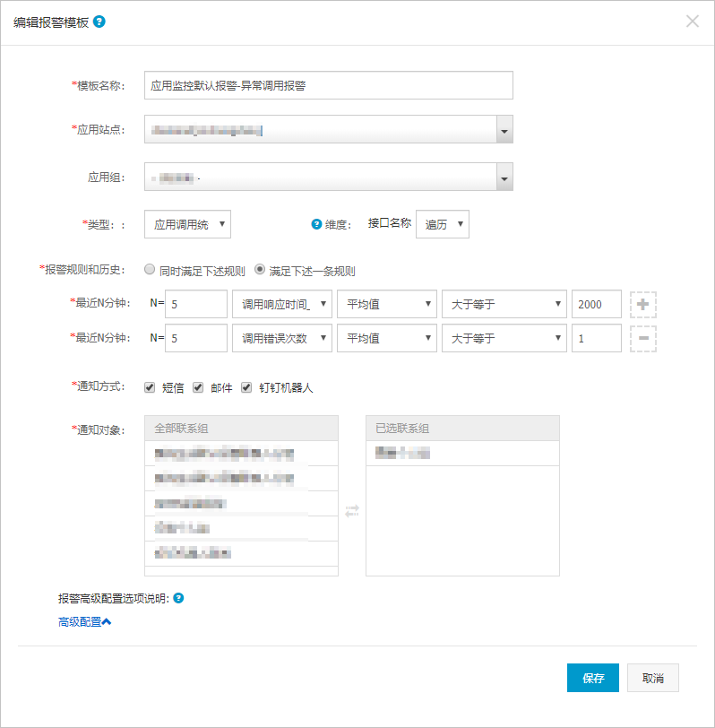Click the 保存 button
This screenshot has height=728, width=715.
point(593,678)
